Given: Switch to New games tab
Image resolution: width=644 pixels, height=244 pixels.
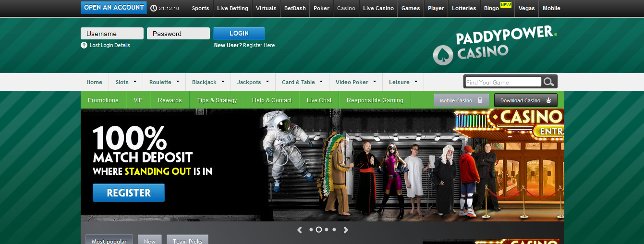Looking at the screenshot, I should [150, 240].
